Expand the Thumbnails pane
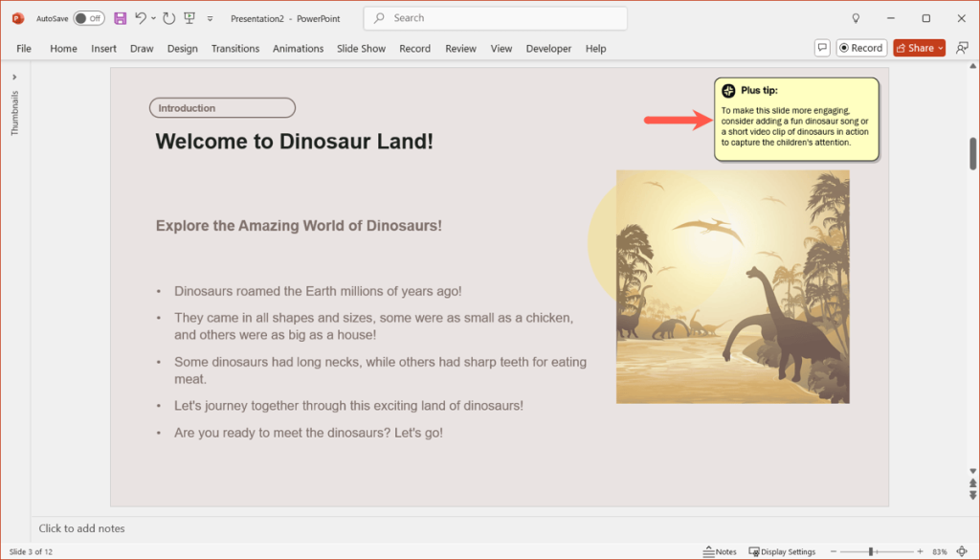 [14, 77]
